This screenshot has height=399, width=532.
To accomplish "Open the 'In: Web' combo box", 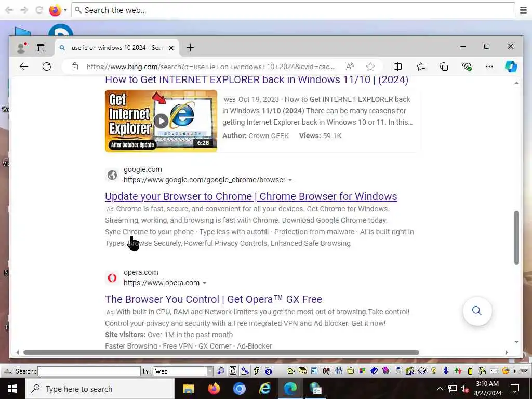I will pos(183,371).
